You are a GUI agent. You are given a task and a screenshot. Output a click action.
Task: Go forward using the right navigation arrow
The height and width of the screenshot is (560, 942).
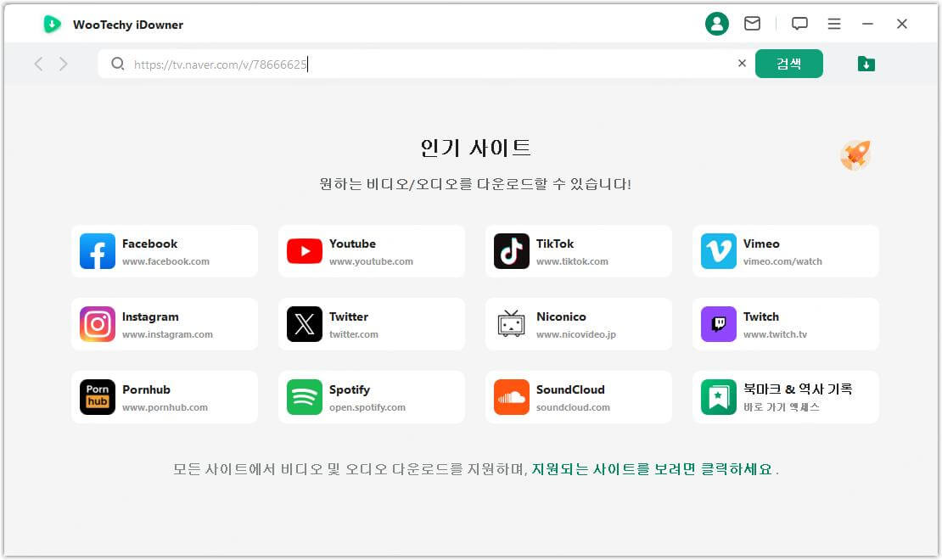coord(64,63)
